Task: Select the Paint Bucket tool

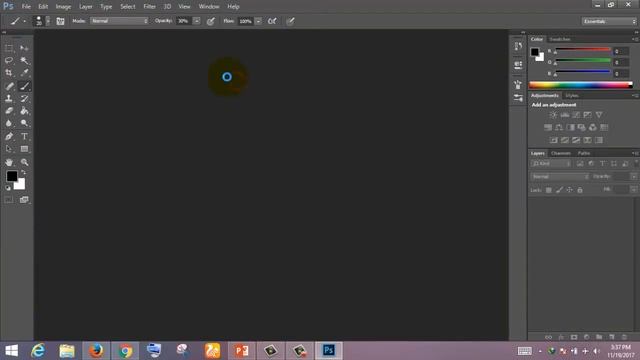Action: pyautogui.click(x=24, y=111)
